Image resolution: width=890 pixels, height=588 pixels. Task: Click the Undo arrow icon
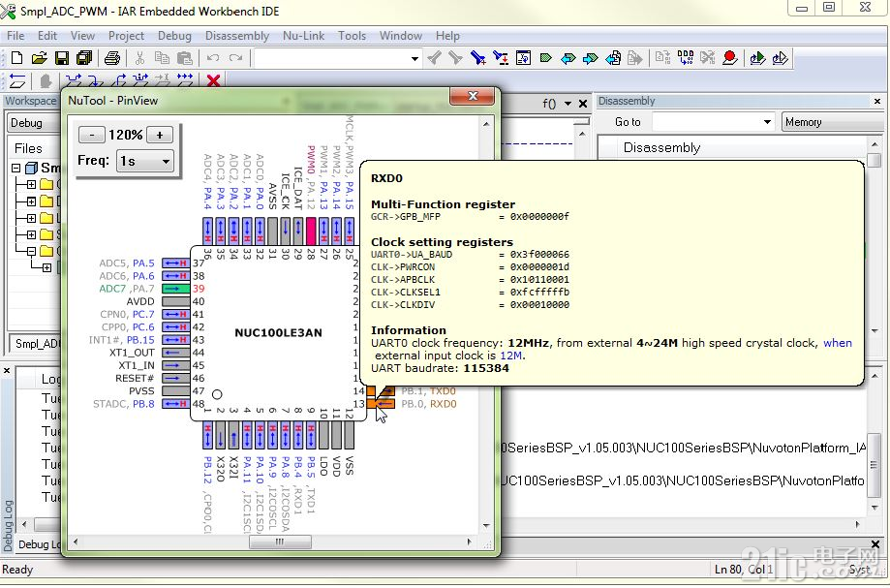(213, 58)
